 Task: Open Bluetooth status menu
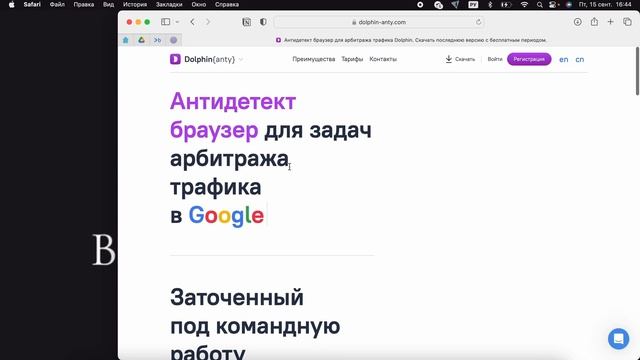click(x=490, y=5)
